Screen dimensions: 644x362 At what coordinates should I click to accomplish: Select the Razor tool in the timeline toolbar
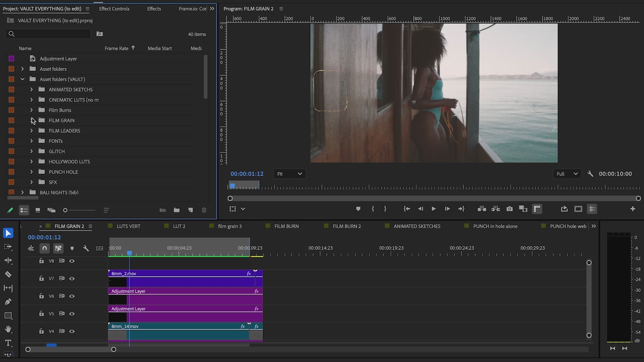[x=8, y=274]
